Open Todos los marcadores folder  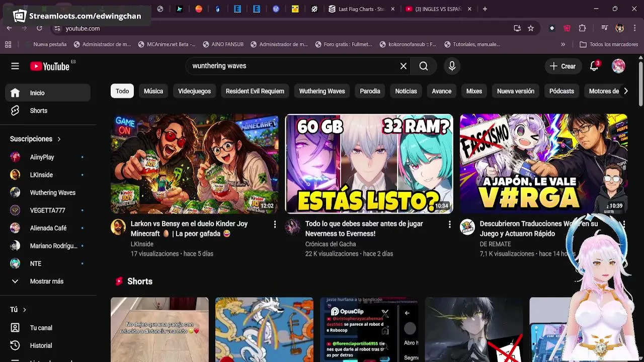[609, 44]
